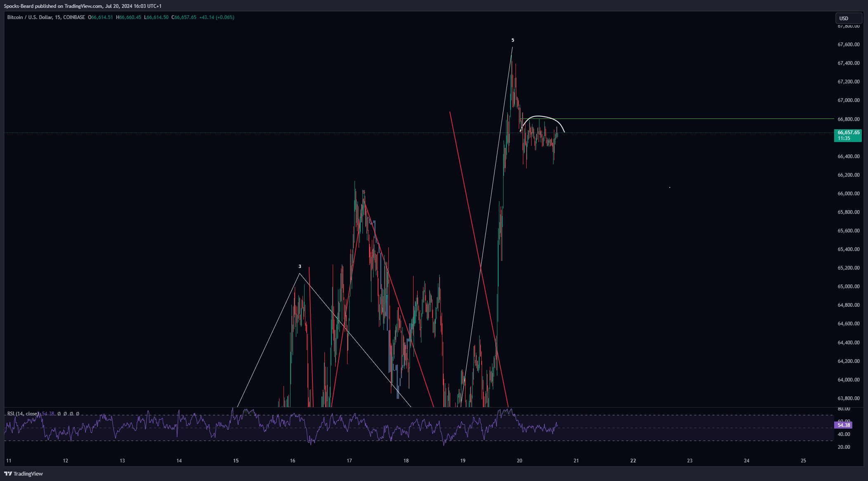This screenshot has width=868, height=481.
Task: Click the 63,800.00 price axis label
Action: click(849, 398)
